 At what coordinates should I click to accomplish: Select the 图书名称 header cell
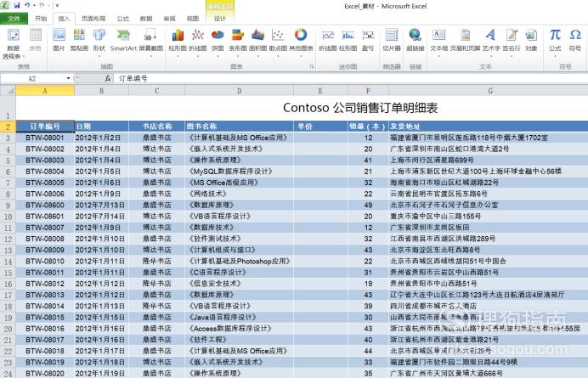240,127
